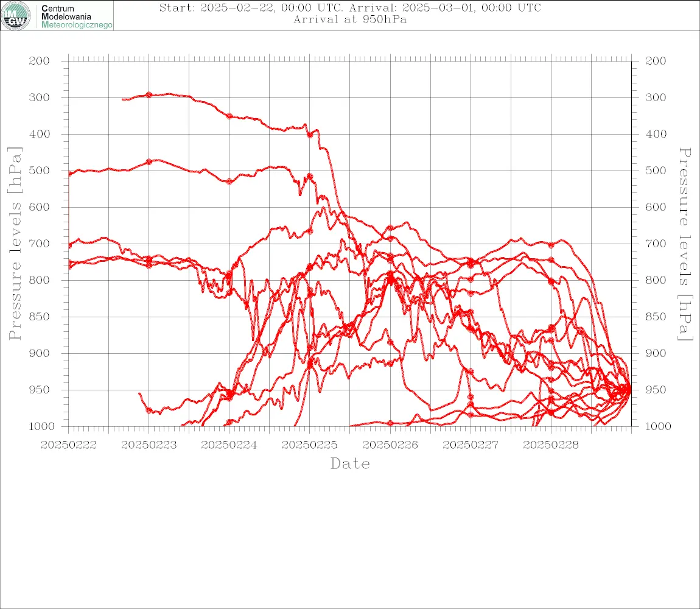The image size is (700, 609).
Task: Click the left axis '850' label
Action: (x=40, y=317)
